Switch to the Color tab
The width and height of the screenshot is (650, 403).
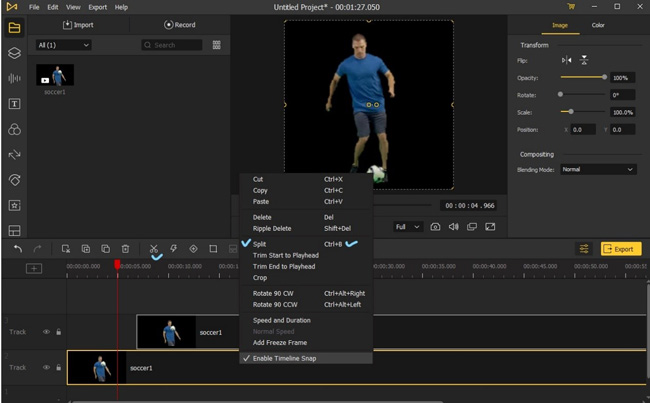[x=598, y=25]
